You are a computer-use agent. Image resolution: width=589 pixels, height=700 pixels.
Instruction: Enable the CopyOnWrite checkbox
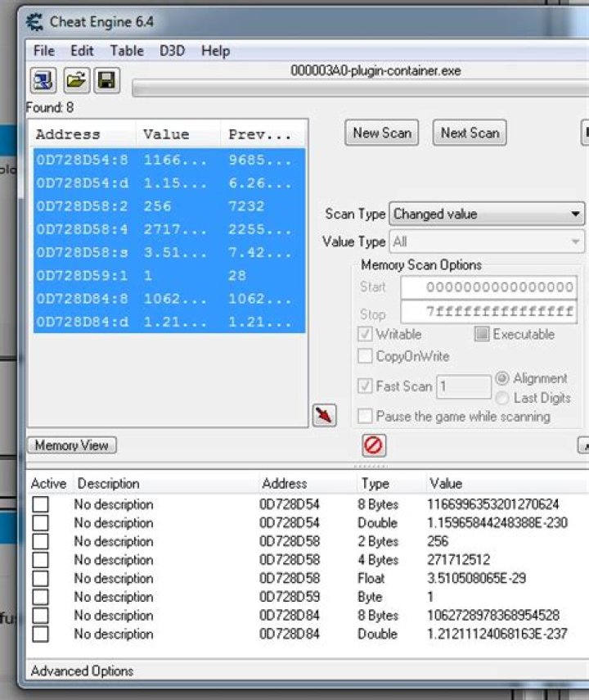[x=366, y=356]
